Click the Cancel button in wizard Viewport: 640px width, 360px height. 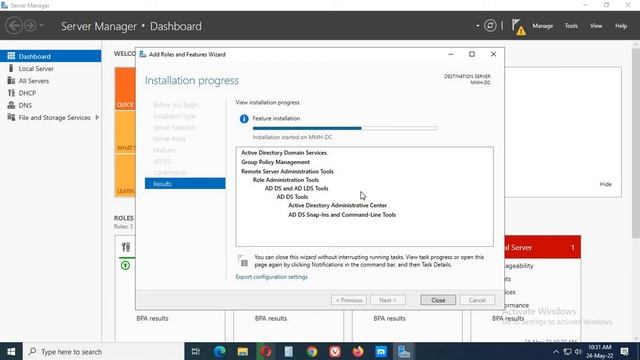tap(477, 300)
